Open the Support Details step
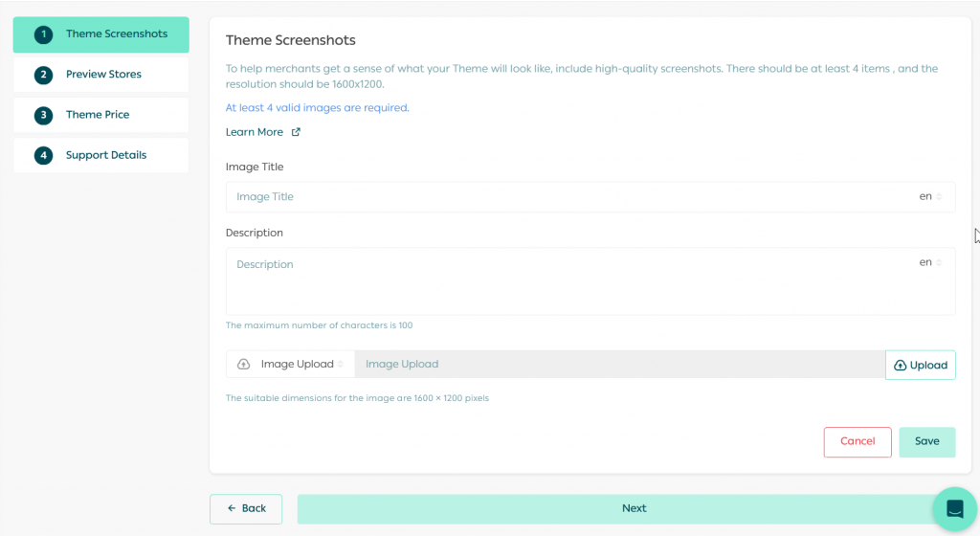Viewport: 980px width, 536px height. [106, 155]
